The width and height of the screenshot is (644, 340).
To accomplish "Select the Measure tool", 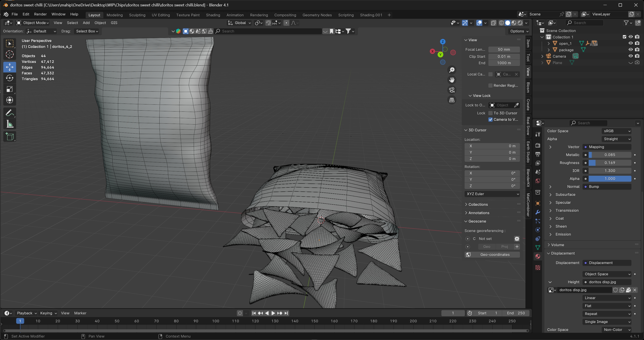I will (9, 124).
